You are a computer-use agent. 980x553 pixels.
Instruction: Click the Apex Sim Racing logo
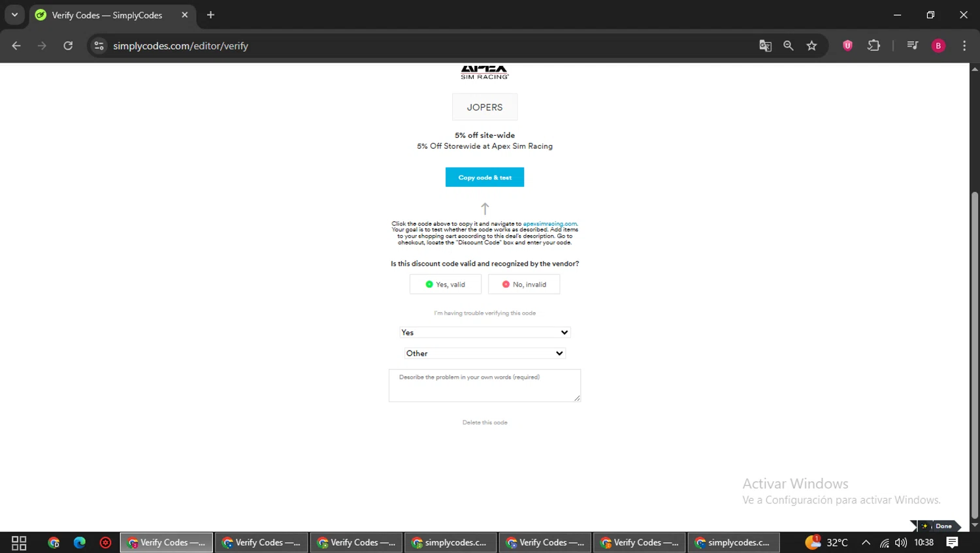(x=485, y=72)
